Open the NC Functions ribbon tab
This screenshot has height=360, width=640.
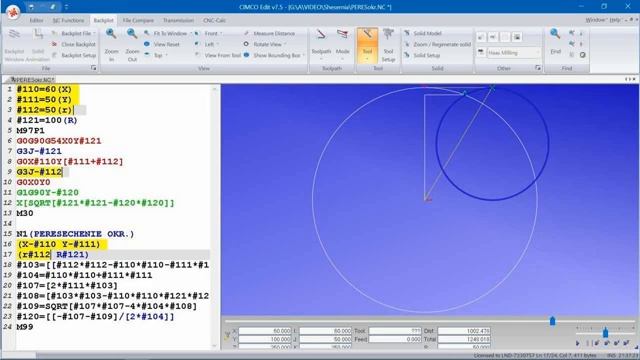point(68,20)
